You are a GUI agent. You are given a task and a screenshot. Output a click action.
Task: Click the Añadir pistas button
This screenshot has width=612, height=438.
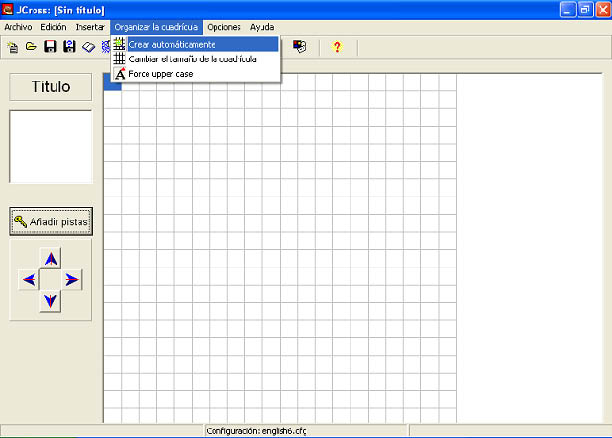pyautogui.click(x=51, y=221)
